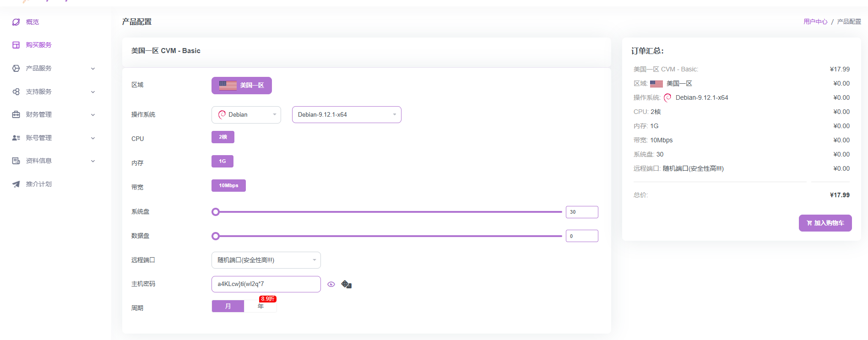Click the Finance Management (财务管理) briefcase icon

(x=16, y=114)
